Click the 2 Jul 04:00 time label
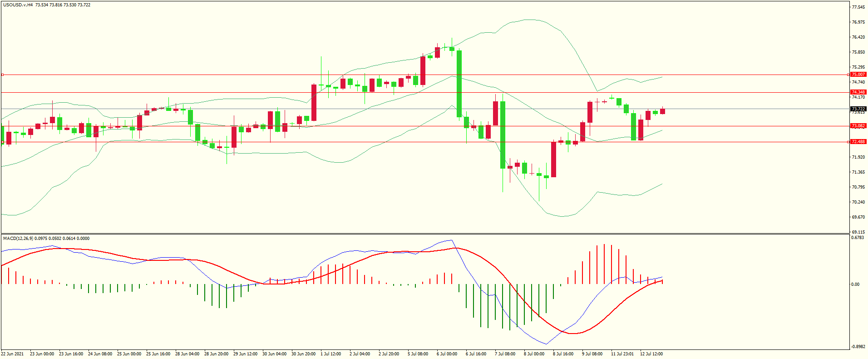 (360, 354)
